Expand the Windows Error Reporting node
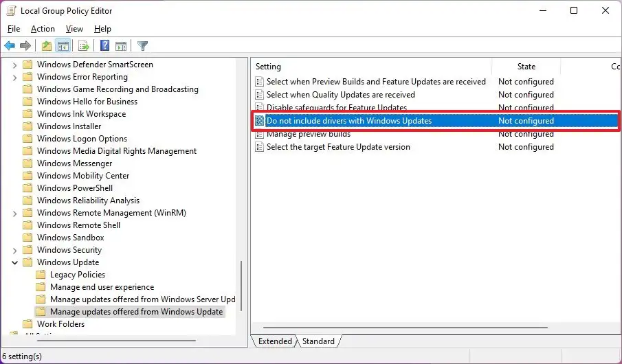 point(14,78)
